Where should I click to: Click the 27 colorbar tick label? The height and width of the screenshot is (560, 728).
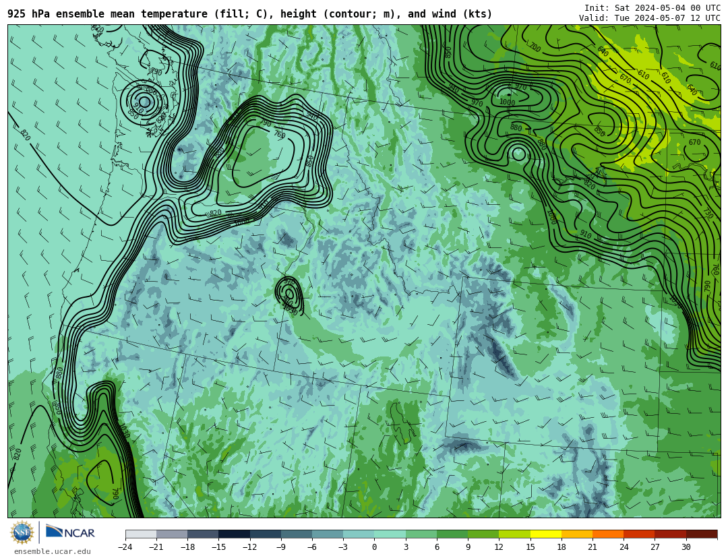click(x=655, y=547)
